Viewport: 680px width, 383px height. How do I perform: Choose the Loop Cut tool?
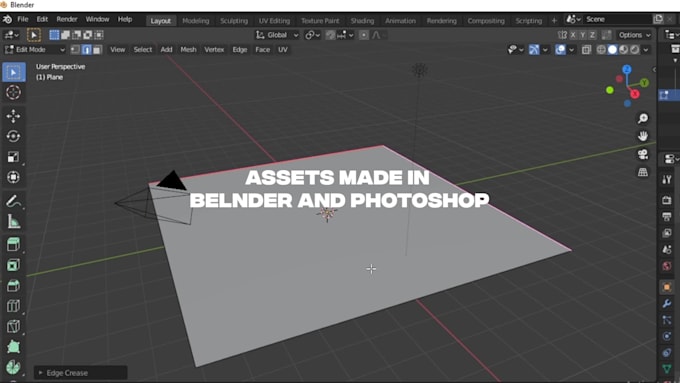pyautogui.click(x=13, y=306)
